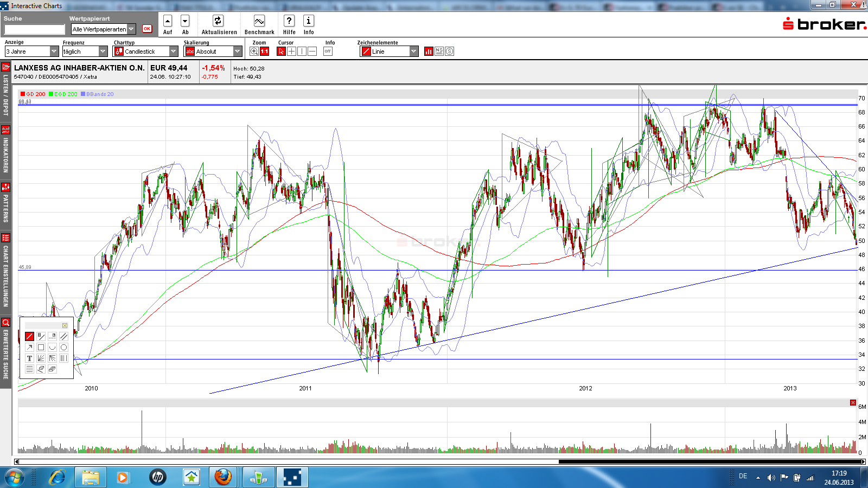Open Windows Media Player from the taskbar
The width and height of the screenshot is (868, 488).
coord(123,478)
